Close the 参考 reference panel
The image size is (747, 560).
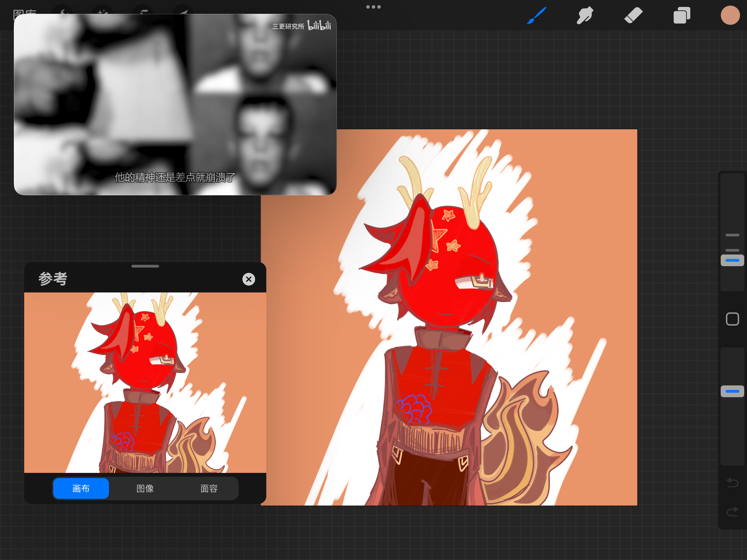pyautogui.click(x=249, y=279)
